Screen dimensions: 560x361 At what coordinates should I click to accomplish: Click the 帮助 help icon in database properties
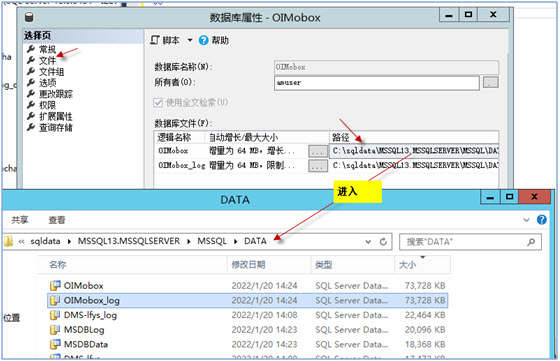pos(203,40)
